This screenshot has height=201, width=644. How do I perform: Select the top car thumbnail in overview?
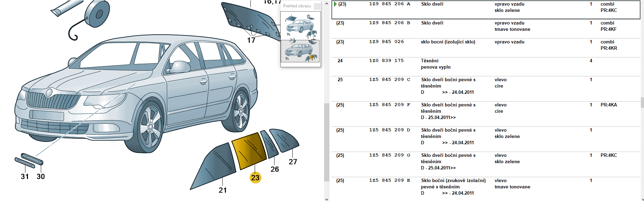(300, 26)
